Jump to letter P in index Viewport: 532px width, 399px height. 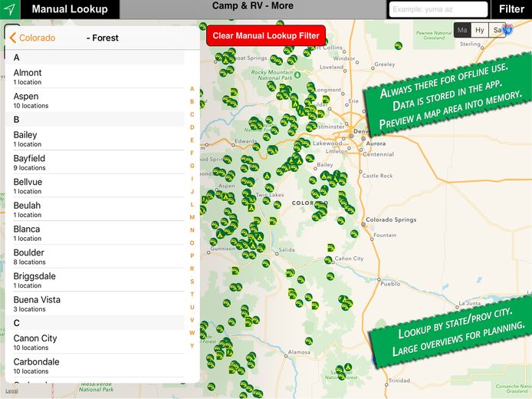pyautogui.click(x=192, y=256)
